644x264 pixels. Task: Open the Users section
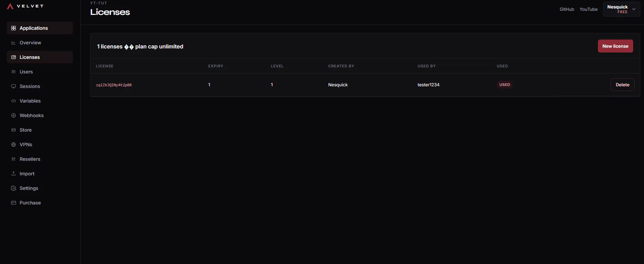tap(40, 72)
